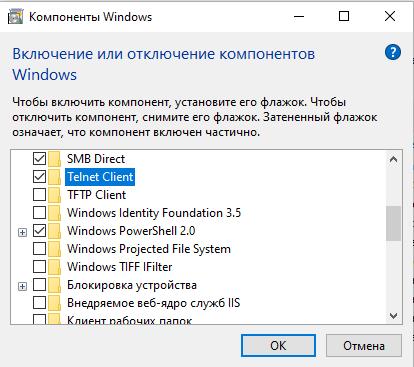Click the SMB Direct folder icon
414x367 pixels.
54,159
